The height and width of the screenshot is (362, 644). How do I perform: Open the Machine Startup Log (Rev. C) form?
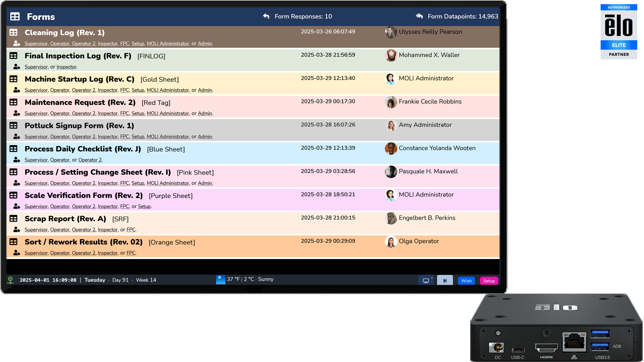pos(79,79)
